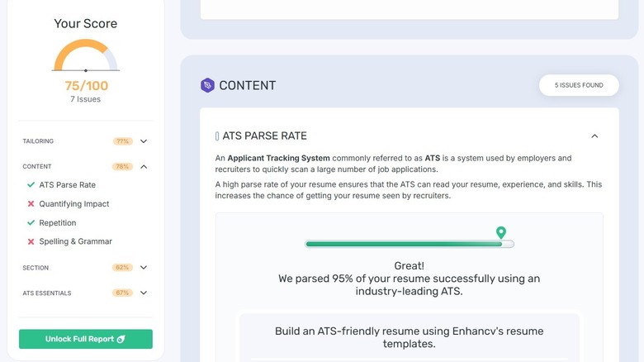Open the Quantifying Impact sidebar item

74,204
